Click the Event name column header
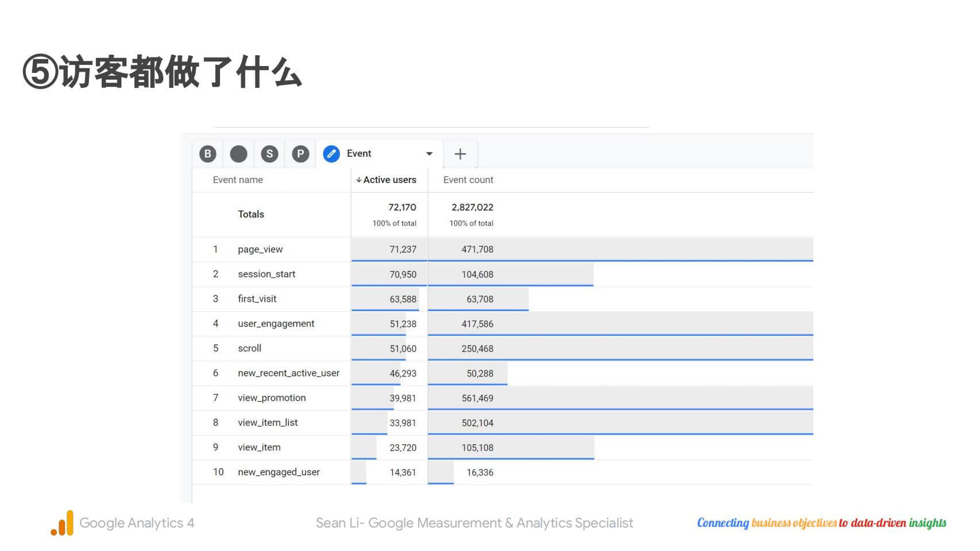The height and width of the screenshot is (551, 980). click(x=238, y=180)
